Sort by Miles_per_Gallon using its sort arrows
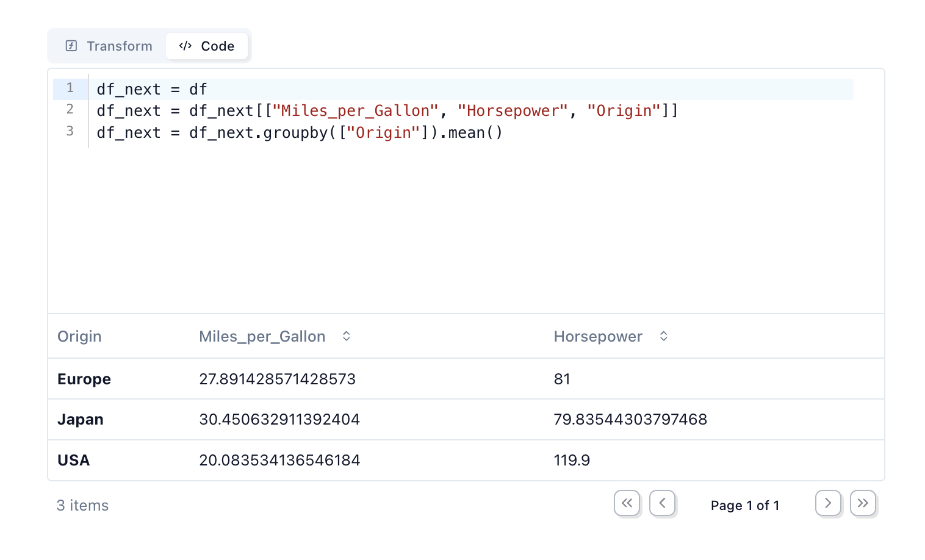 (x=346, y=336)
